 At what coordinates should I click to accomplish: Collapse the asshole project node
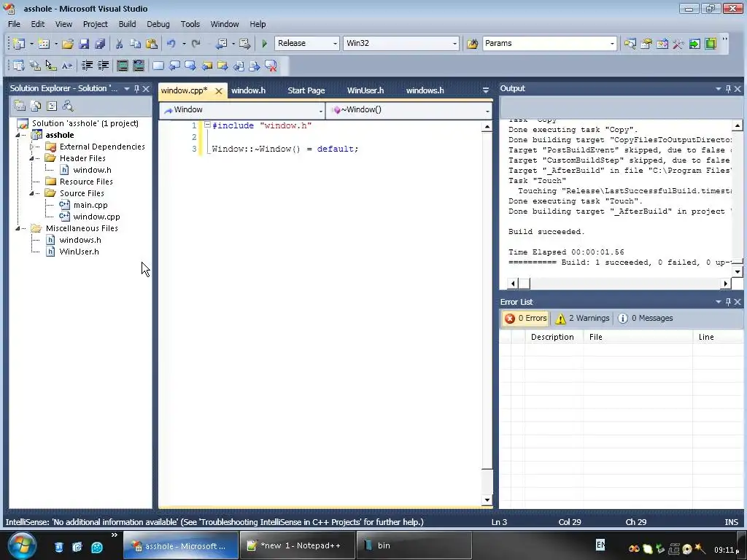click(18, 135)
